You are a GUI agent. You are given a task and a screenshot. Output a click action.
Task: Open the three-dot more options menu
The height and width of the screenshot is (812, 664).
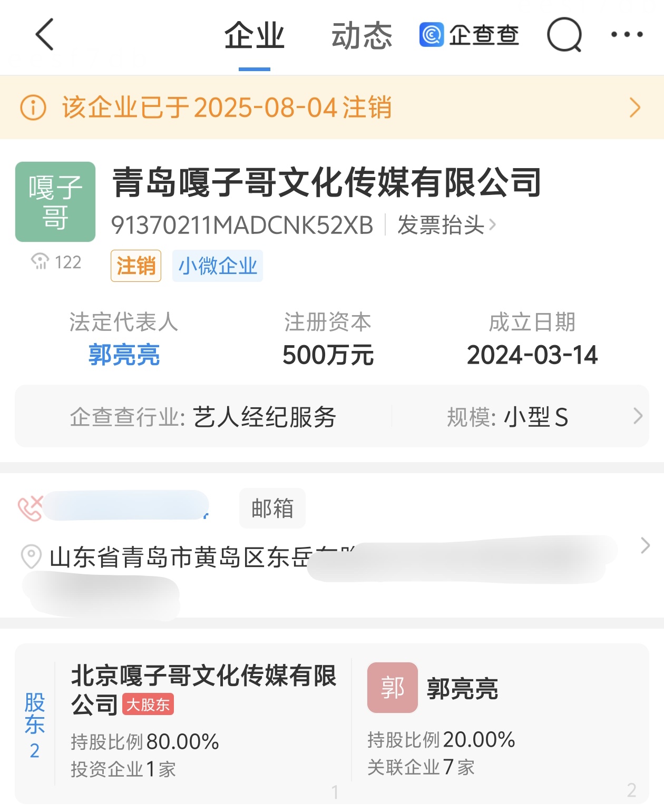(x=627, y=35)
